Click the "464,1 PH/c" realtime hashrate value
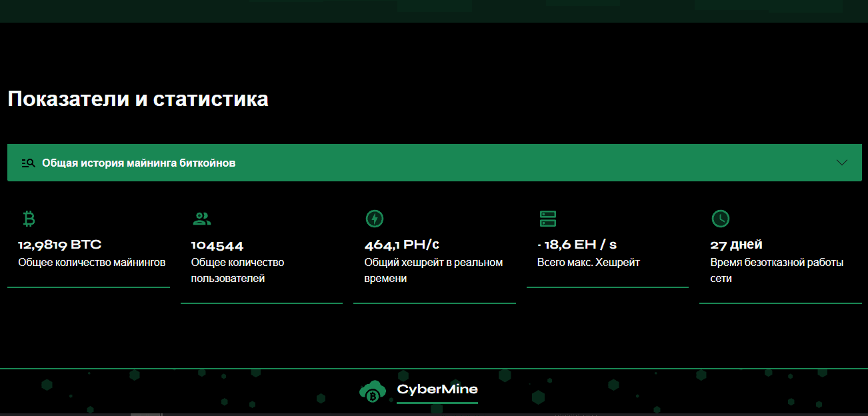The height and width of the screenshot is (416, 868). [x=401, y=244]
